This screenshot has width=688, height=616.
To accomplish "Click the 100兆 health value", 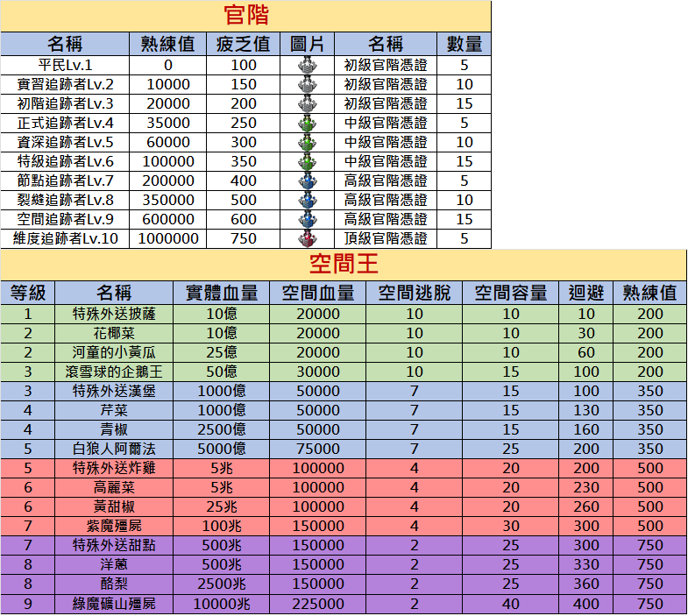I will pos(222,527).
